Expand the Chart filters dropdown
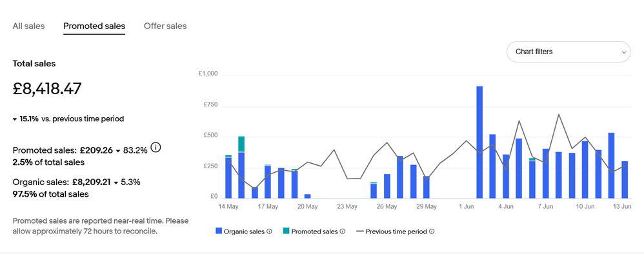 [x=569, y=52]
